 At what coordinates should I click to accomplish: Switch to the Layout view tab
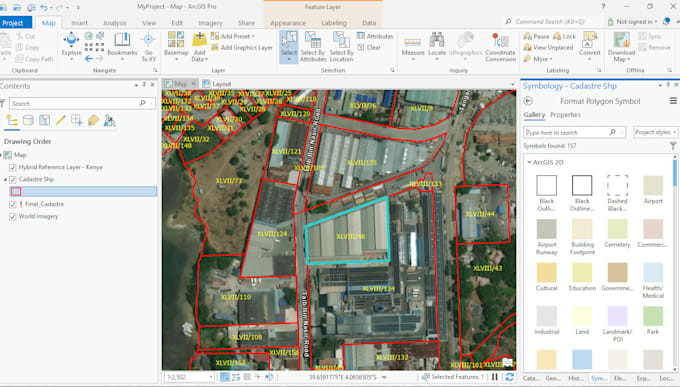[217, 84]
